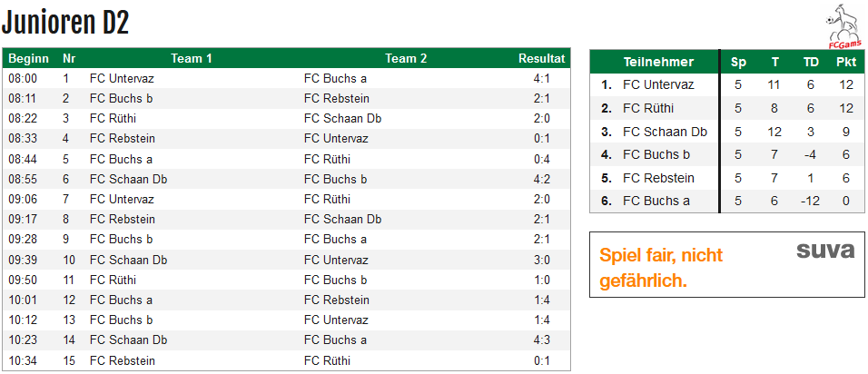Image resolution: width=868 pixels, height=374 pixels.
Task: Select FC Untervaz in the standings table
Action: pos(658,84)
